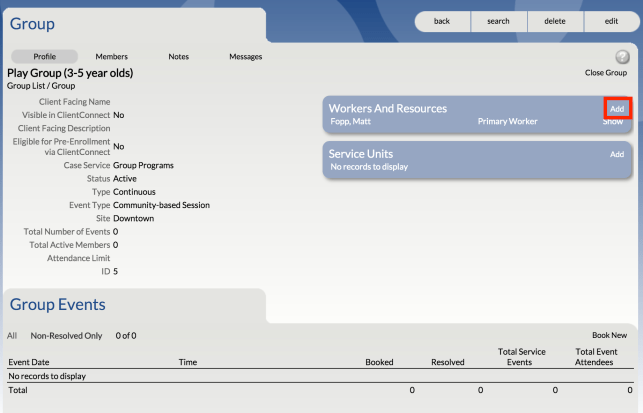The image size is (643, 413).
Task: Click the Active status value
Action: coord(125,178)
